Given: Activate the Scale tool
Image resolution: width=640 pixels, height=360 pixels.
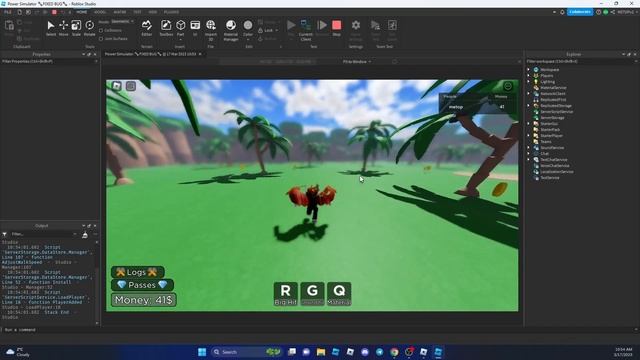Looking at the screenshot, I should pyautogui.click(x=76, y=28).
